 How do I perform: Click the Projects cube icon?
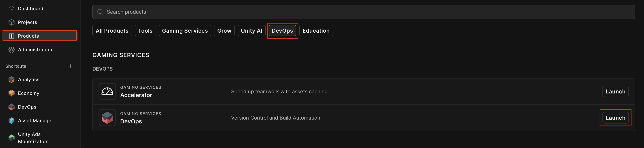[12, 23]
